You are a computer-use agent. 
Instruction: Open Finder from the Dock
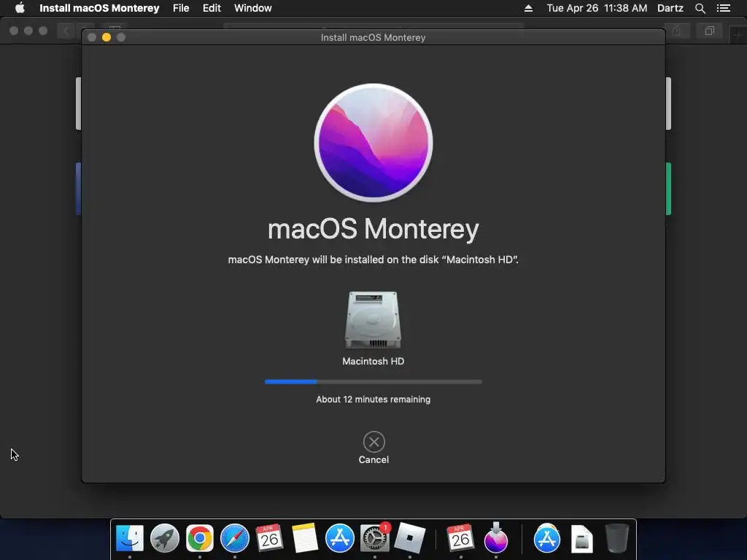130,538
